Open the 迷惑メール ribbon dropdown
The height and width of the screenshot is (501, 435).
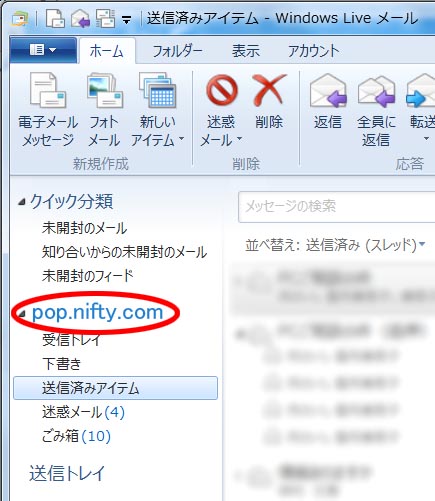(x=221, y=110)
